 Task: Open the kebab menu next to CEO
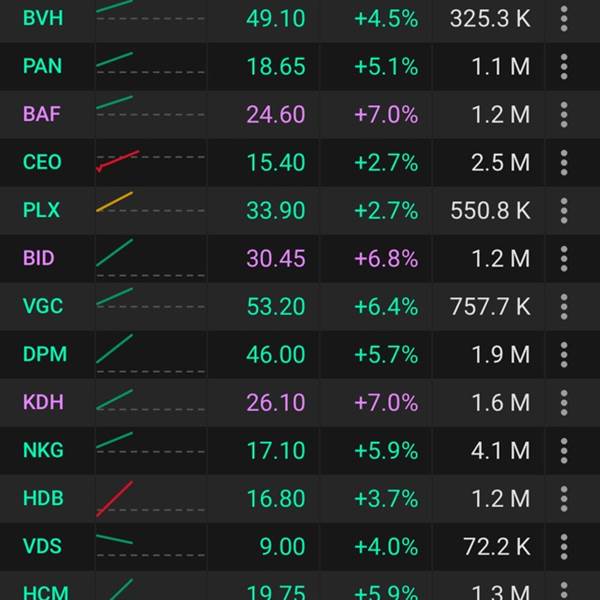[x=564, y=162]
